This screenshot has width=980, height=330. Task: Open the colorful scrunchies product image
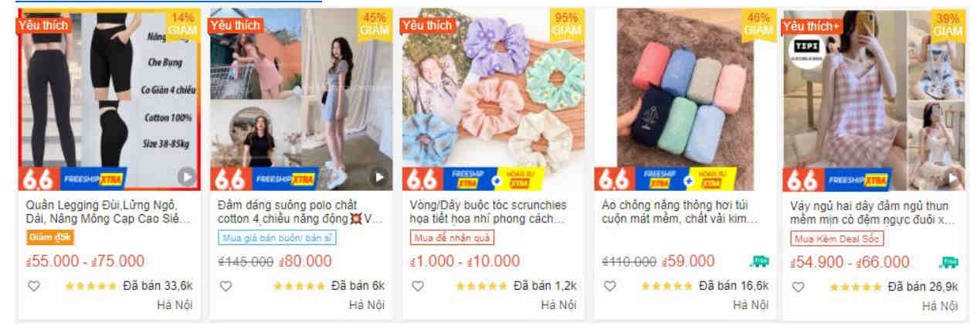pyautogui.click(x=492, y=100)
